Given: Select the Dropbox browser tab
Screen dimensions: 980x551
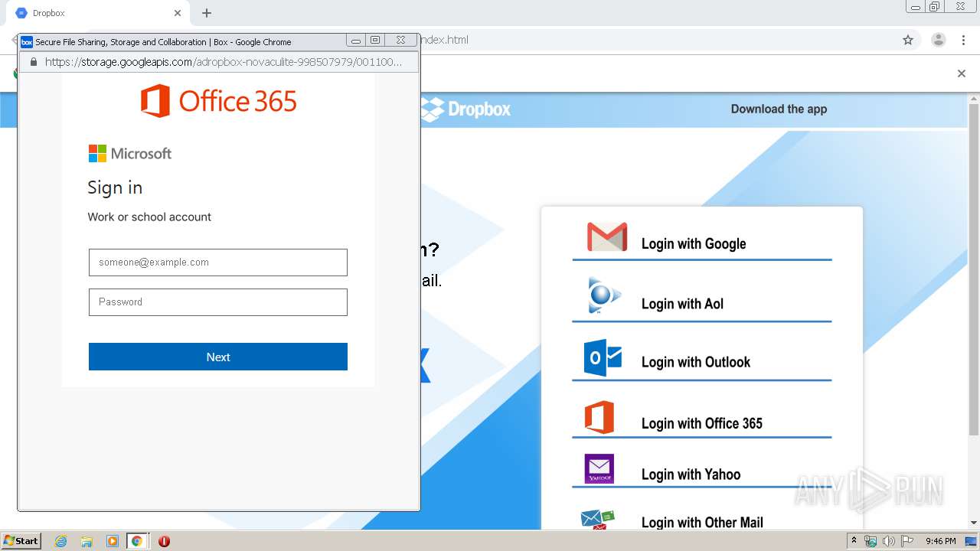Looking at the screenshot, I should pos(98,13).
